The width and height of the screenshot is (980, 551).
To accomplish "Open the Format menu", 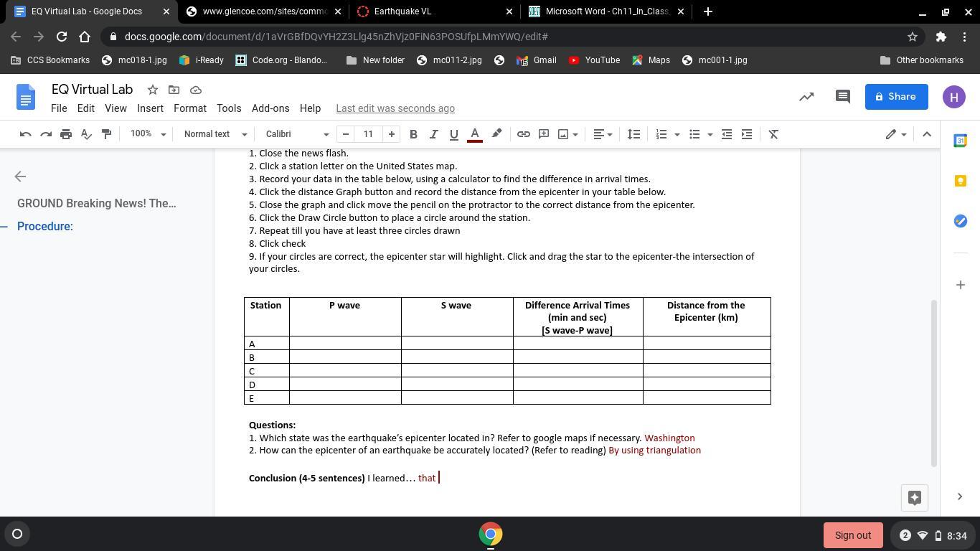I will click(189, 108).
